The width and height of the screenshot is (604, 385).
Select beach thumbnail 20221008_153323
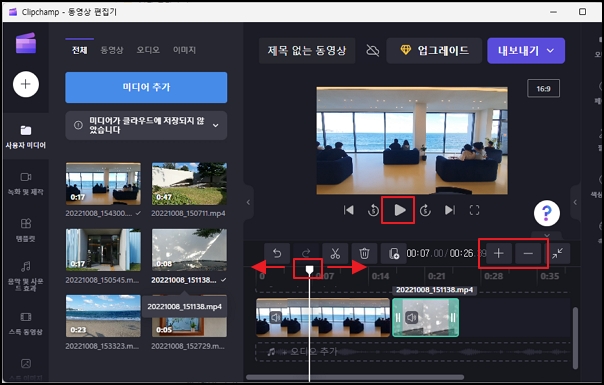click(103, 316)
